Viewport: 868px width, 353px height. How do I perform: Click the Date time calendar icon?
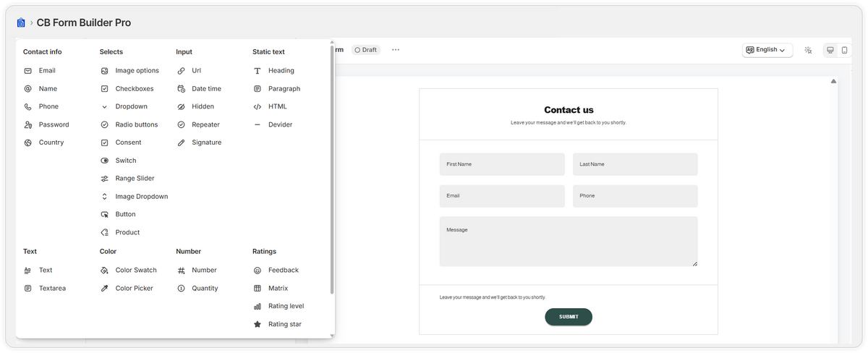tap(181, 89)
